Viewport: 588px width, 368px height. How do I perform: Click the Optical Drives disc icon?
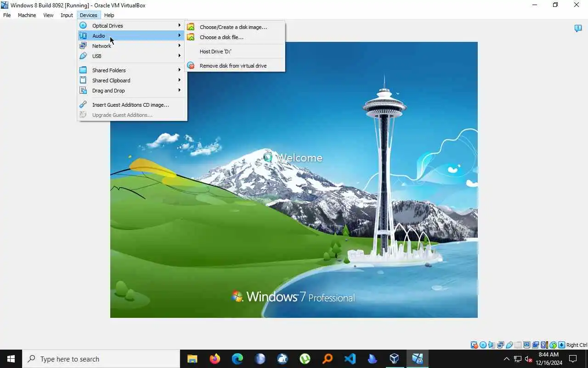coord(83,25)
